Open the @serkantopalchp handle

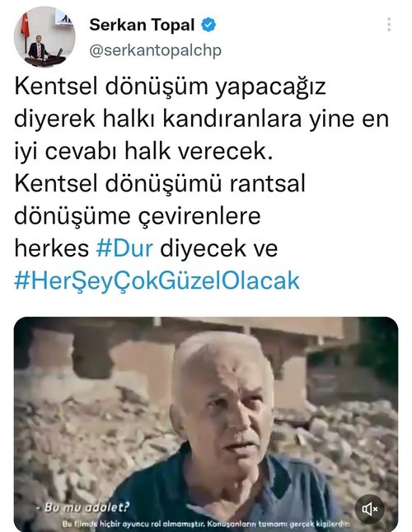tap(156, 50)
